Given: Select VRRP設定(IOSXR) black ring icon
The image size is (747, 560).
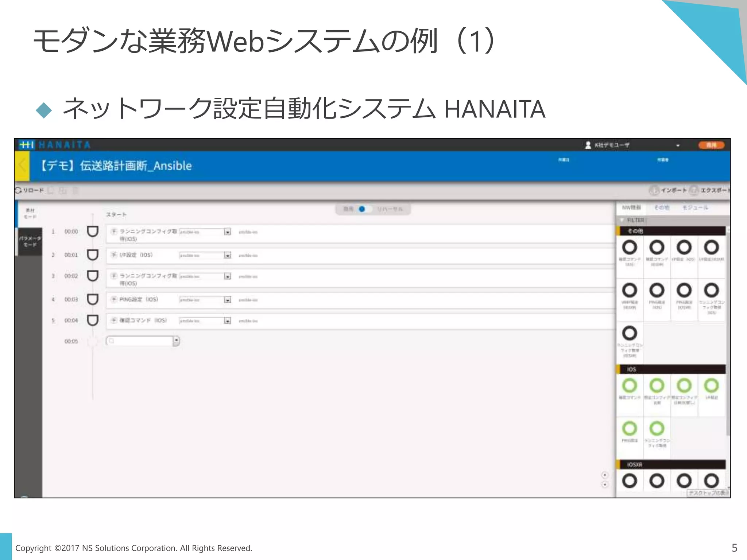Looking at the screenshot, I should [x=630, y=290].
